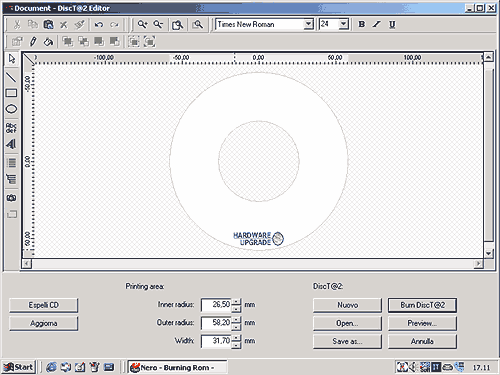The height and width of the screenshot is (375, 500).
Task: Click the zoom-to-page magnifier icon
Action: coord(177,25)
